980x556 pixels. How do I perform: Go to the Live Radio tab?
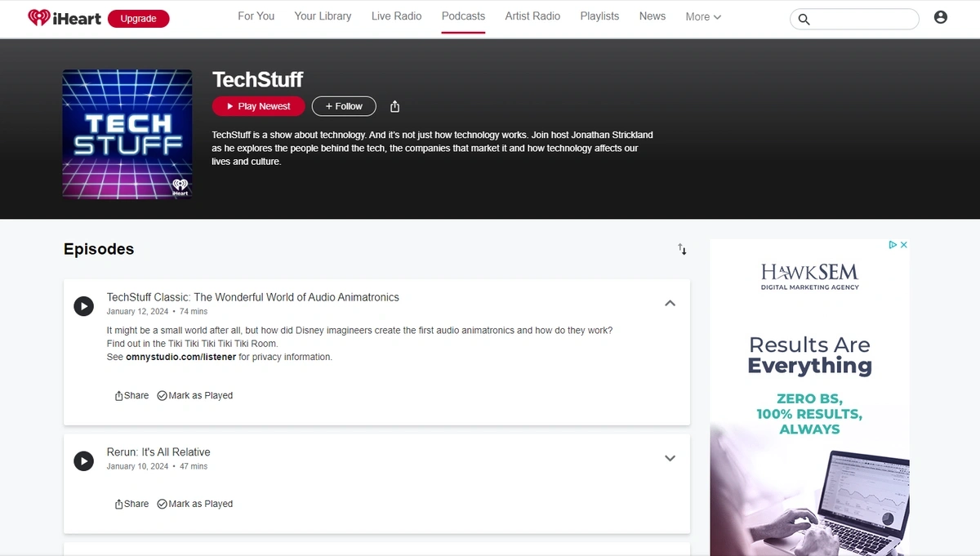[396, 16]
